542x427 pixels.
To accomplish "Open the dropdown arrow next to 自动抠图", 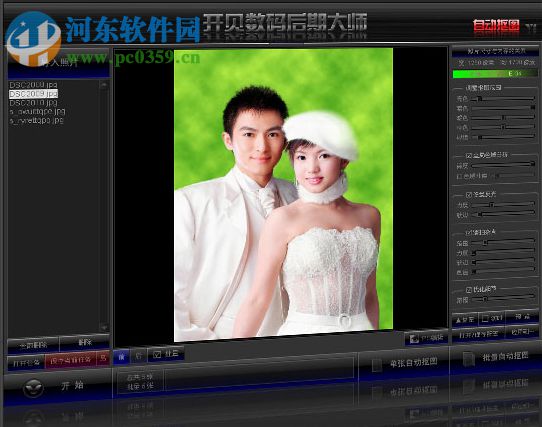I will pyautogui.click(x=531, y=27).
